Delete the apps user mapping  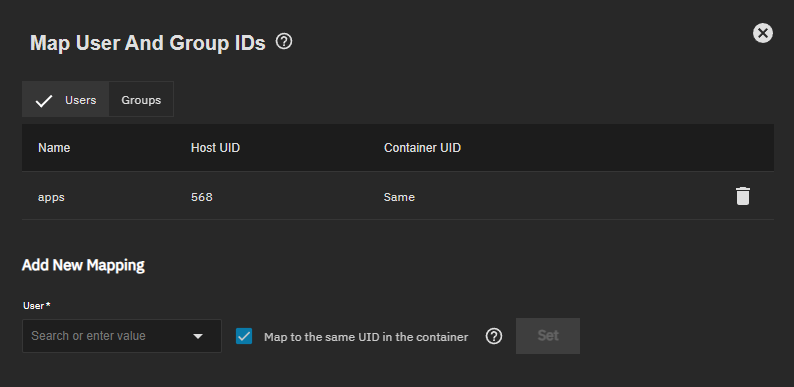[742, 196]
